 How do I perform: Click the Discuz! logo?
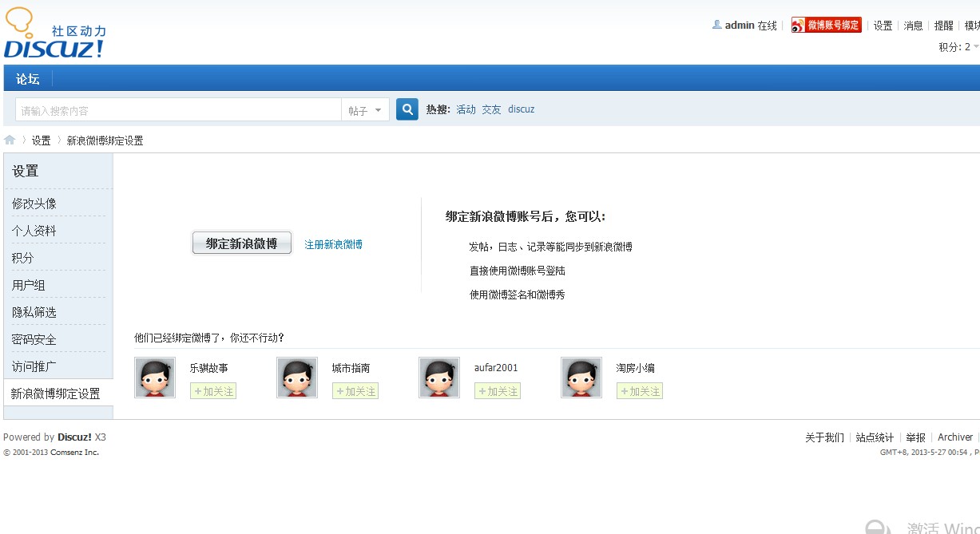tap(54, 35)
